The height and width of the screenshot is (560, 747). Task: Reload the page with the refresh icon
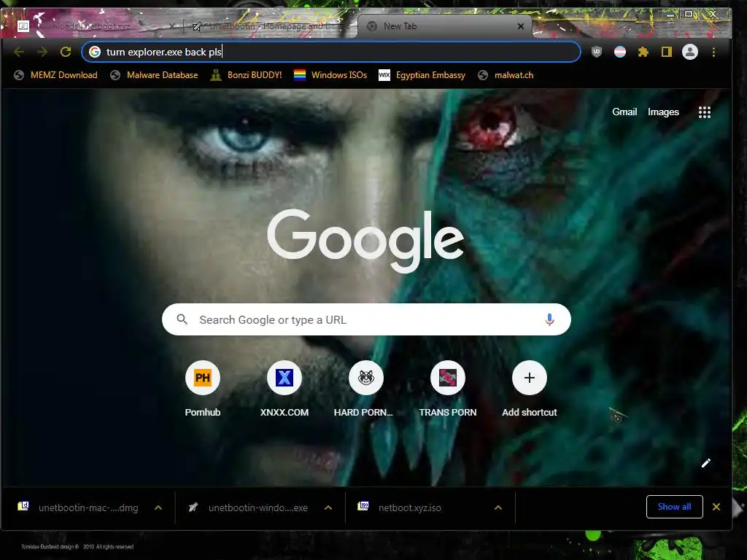pos(66,52)
